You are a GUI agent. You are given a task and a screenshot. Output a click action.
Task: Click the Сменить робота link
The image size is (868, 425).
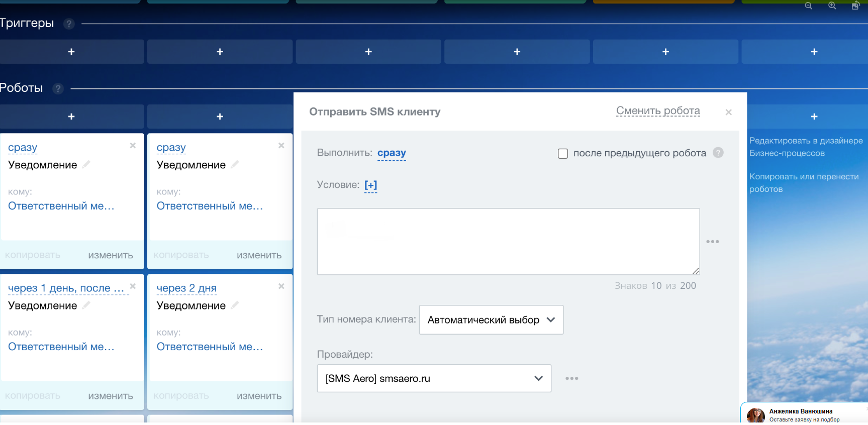pos(658,111)
